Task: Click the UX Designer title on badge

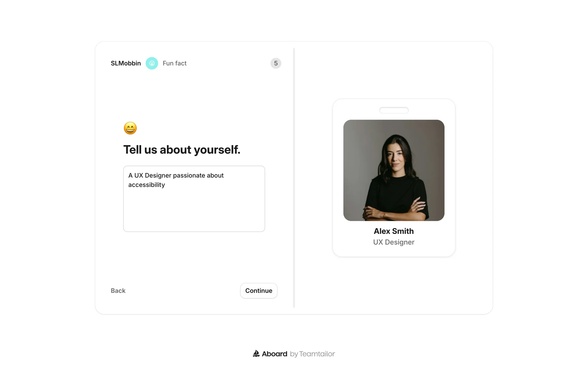Action: point(394,242)
